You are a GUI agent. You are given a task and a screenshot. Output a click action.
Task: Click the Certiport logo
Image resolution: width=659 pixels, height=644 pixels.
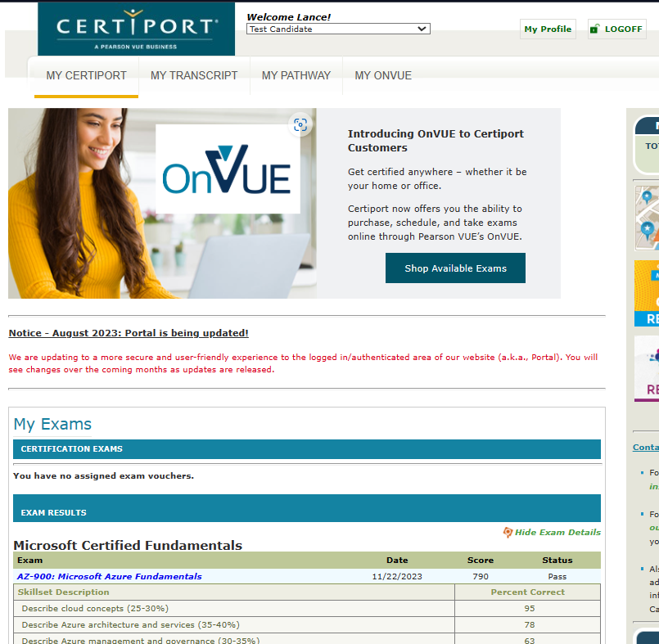(x=136, y=29)
